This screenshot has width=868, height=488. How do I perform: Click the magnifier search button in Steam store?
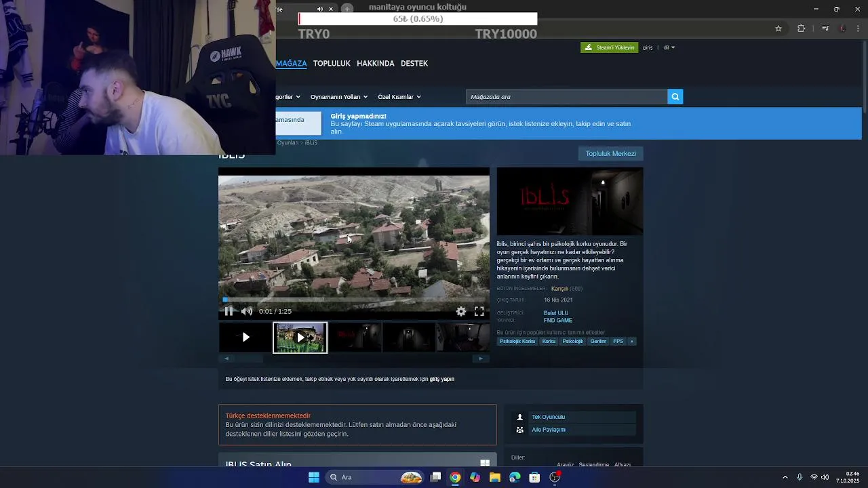pos(675,97)
